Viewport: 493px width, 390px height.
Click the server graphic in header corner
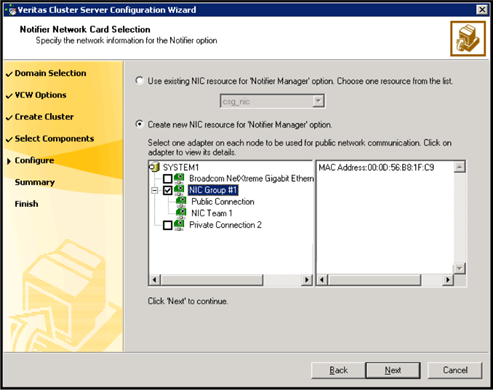pyautogui.click(x=468, y=39)
